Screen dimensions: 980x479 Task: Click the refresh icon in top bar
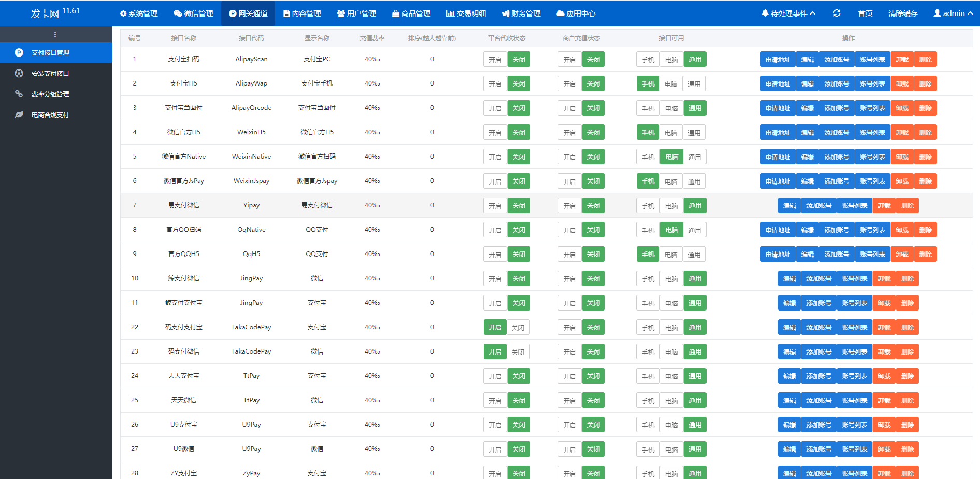[x=837, y=13]
